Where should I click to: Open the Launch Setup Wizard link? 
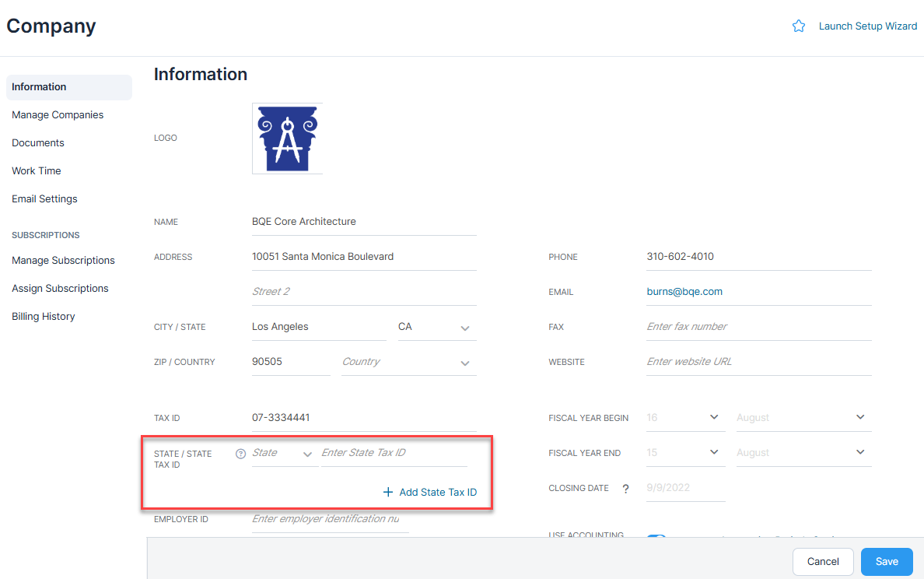[867, 26]
